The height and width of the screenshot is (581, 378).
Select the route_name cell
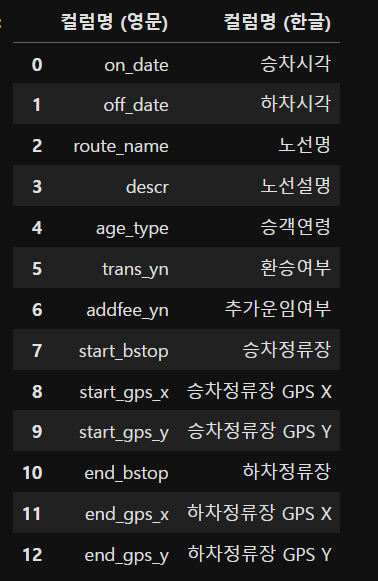tap(121, 146)
